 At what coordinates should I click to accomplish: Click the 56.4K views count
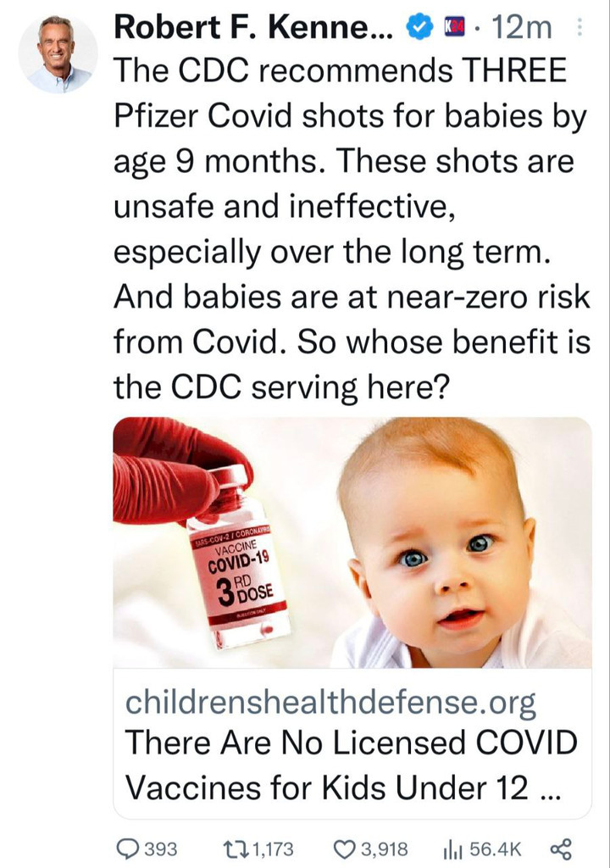[x=496, y=849]
